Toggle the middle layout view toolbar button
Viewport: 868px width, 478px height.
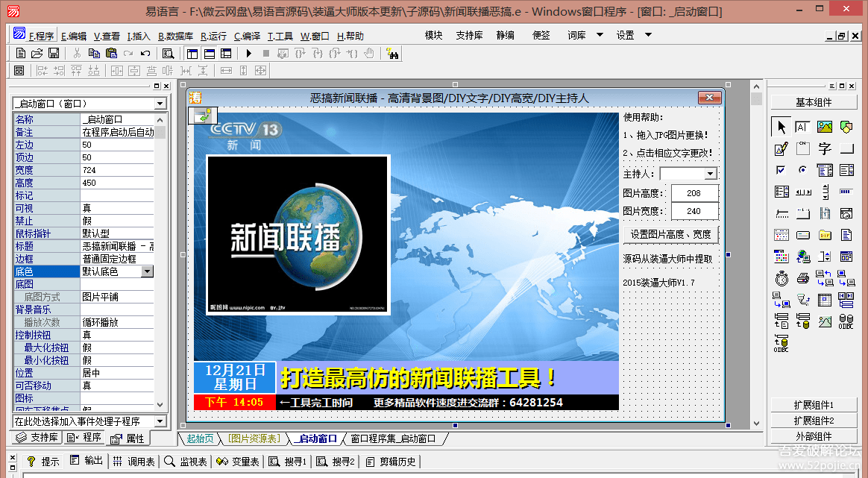(210, 54)
